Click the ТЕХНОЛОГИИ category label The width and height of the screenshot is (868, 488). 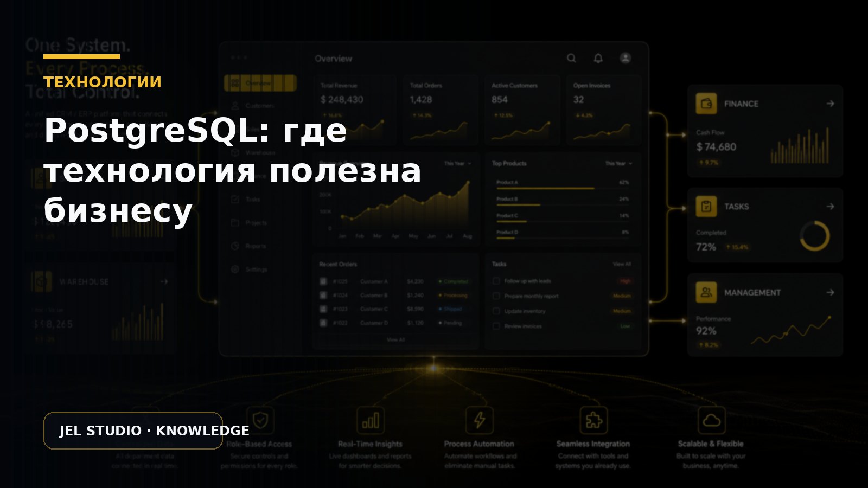point(103,82)
